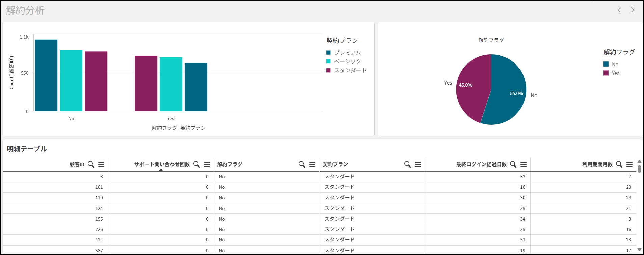Go to the previous sheet arrow

pos(619,10)
